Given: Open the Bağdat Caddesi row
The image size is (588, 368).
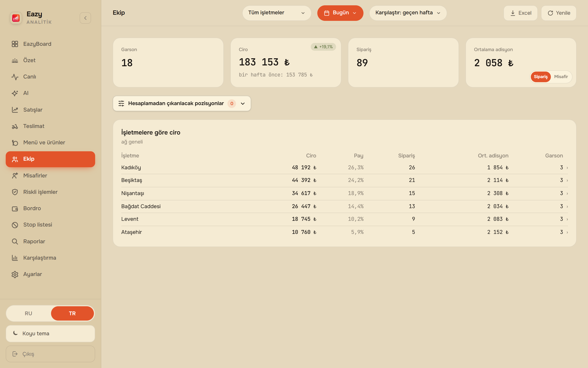Looking at the screenshot, I should [x=345, y=206].
